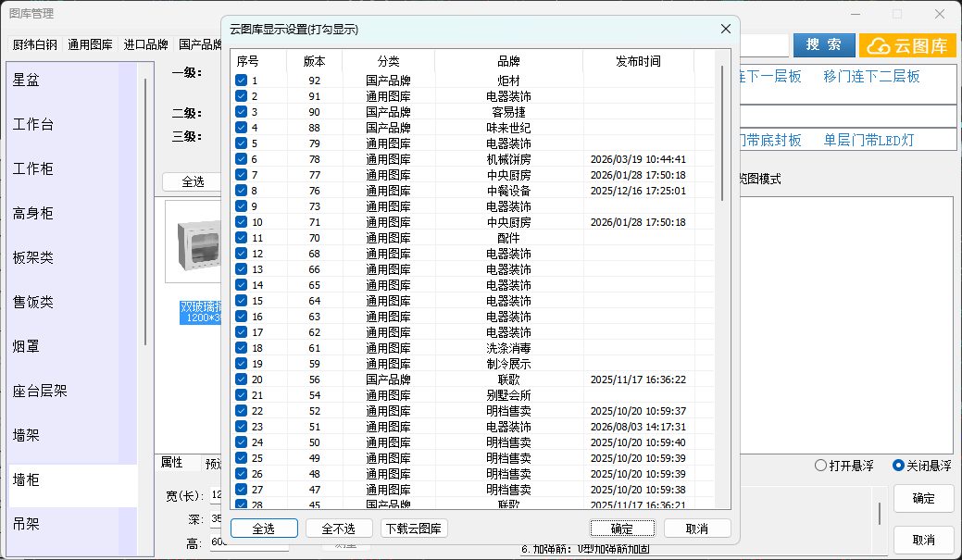Viewport: 962px width, 560px height.
Task: Uncheck row 6 机械饼房 checkbox
Action: (x=241, y=159)
